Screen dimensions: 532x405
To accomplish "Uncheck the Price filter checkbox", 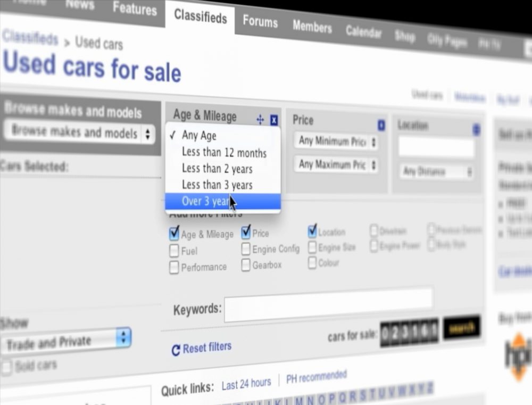I will (246, 233).
